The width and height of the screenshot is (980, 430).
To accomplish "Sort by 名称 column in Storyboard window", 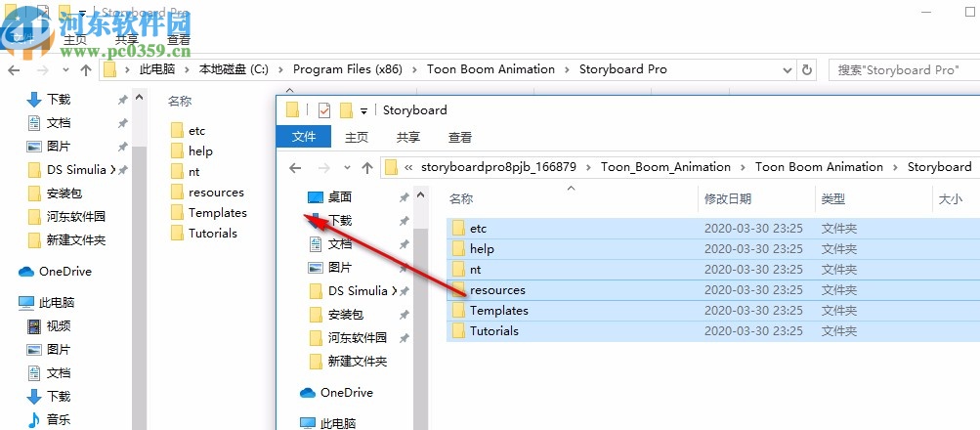I will [461, 199].
